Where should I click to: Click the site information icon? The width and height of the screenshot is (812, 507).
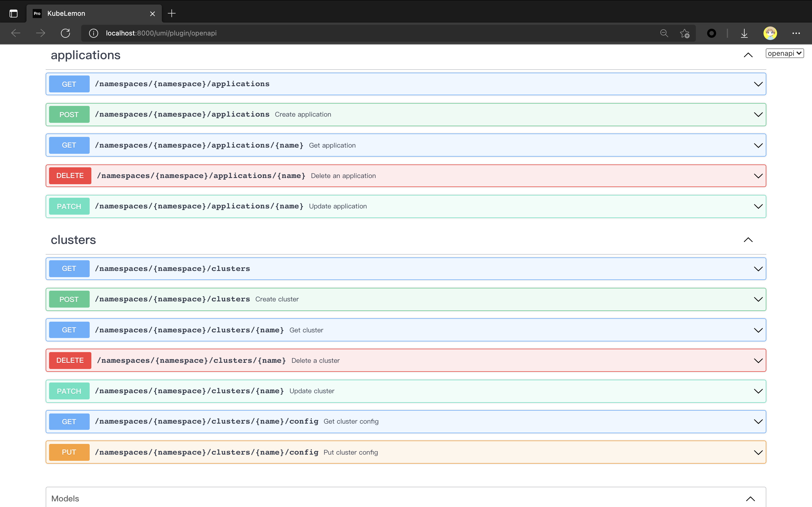(93, 33)
